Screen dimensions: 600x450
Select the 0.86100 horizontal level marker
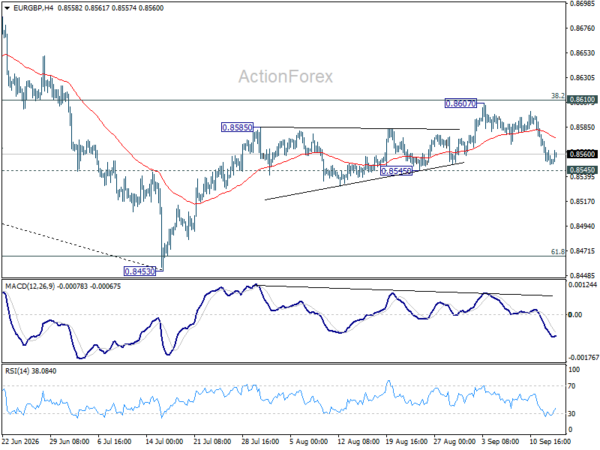pos(582,100)
